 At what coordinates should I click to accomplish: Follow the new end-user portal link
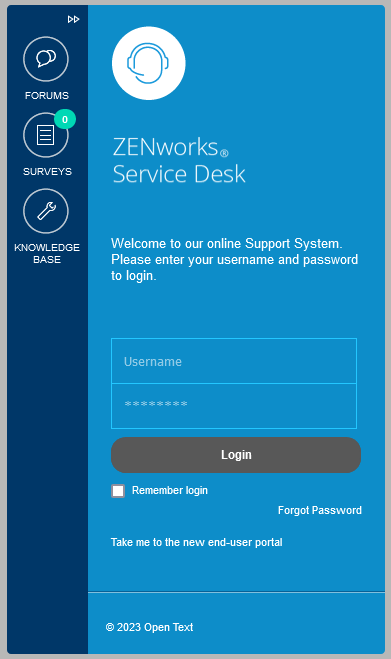coord(196,542)
